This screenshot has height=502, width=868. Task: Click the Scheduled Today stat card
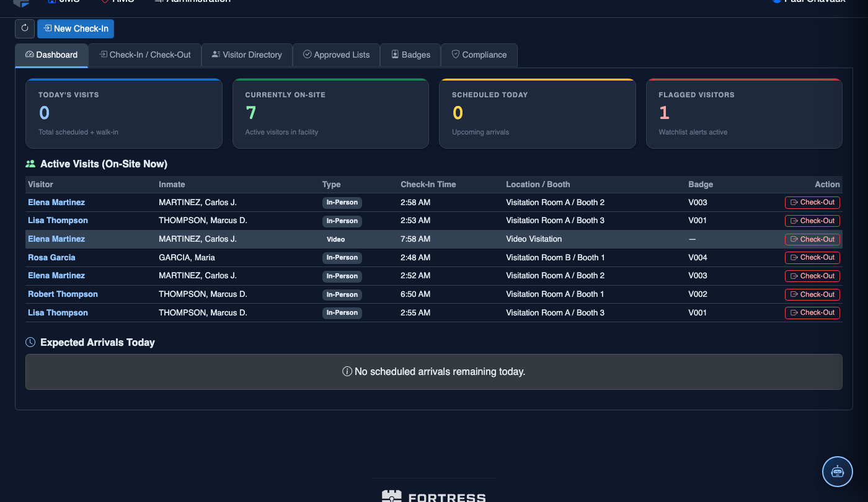pos(538,113)
